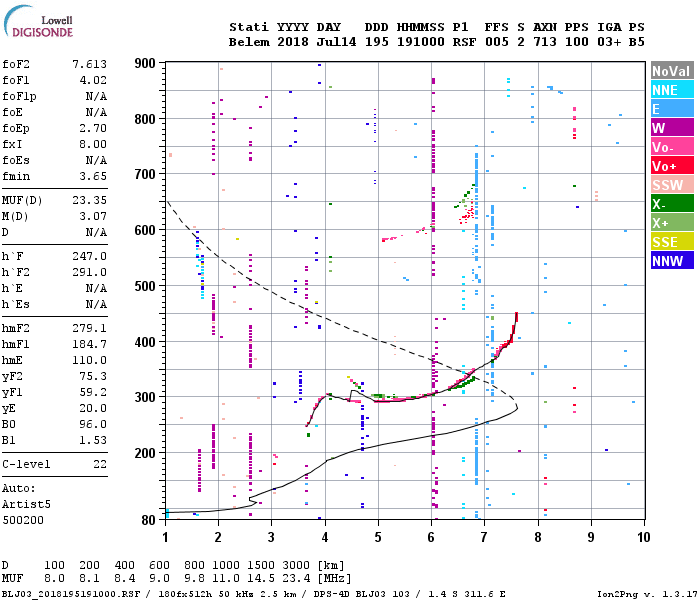Viewport: 700px width, 600px height.
Task: Click the BLJ03_2018195191000.RSF file name
Action: (x=71, y=594)
